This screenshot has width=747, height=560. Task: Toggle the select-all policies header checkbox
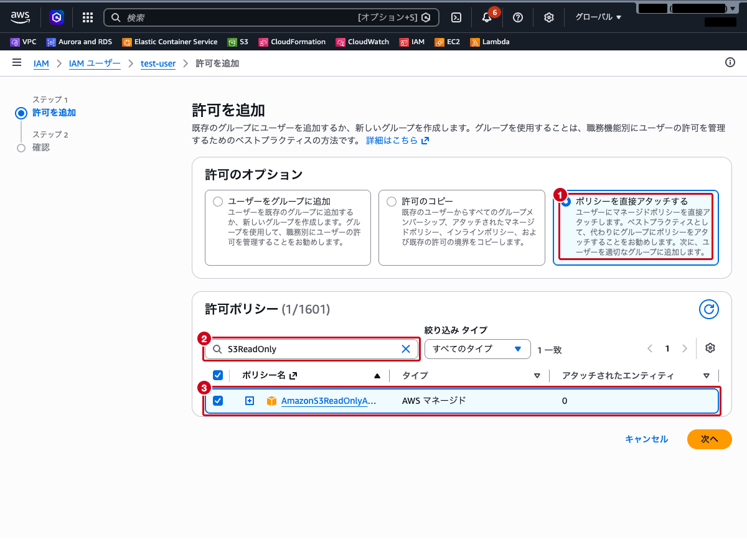(218, 375)
